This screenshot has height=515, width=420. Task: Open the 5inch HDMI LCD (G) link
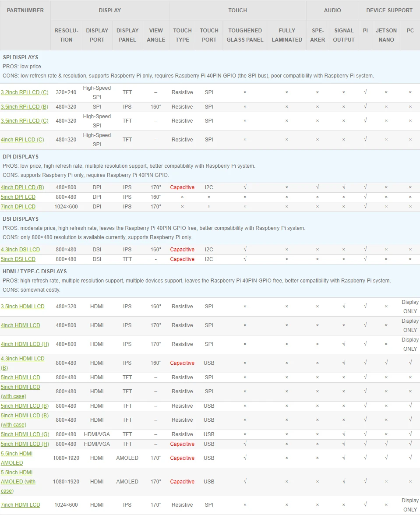click(x=25, y=434)
